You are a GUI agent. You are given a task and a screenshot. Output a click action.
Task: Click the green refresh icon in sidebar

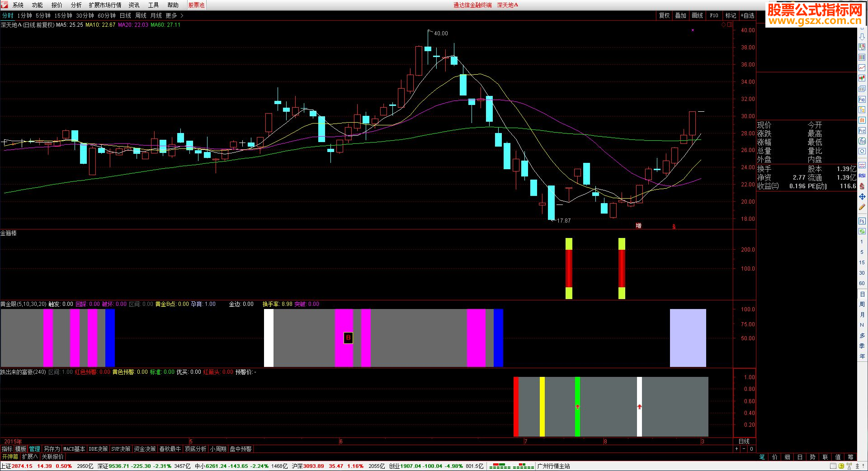point(862,232)
